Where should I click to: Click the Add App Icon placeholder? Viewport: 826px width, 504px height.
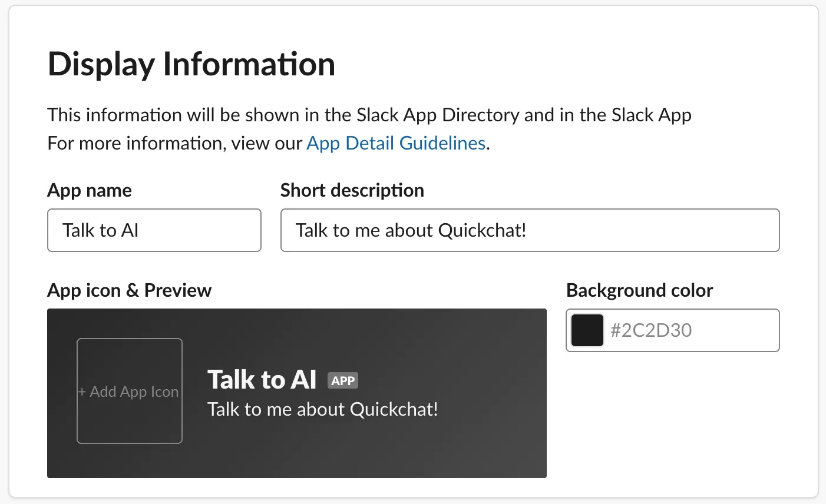point(130,391)
